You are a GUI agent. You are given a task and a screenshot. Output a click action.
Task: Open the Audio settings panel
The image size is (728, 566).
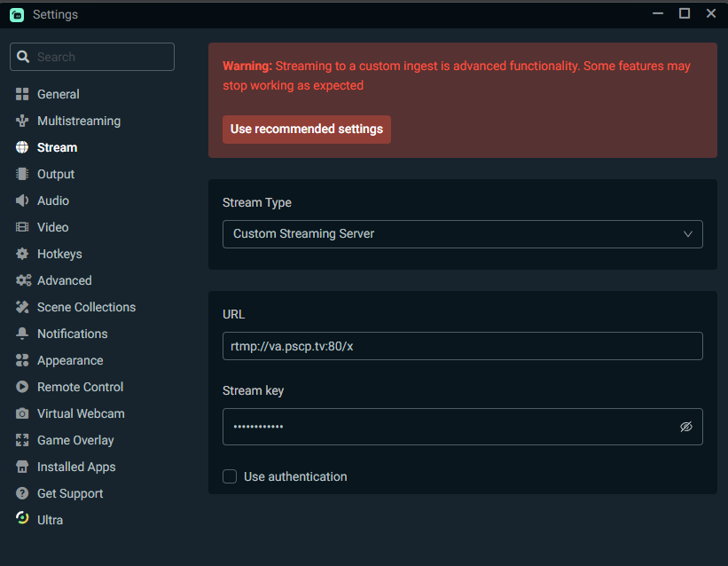point(21,200)
